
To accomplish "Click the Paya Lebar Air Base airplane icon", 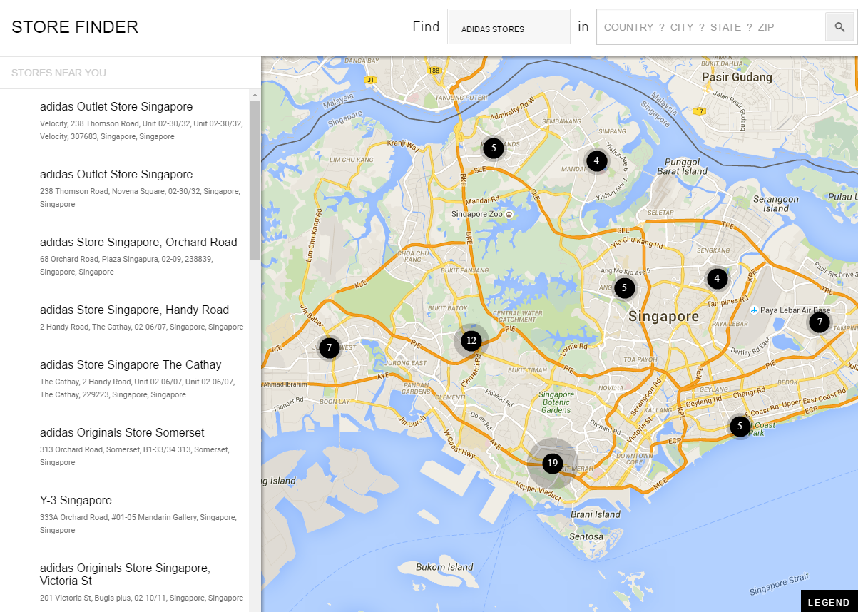I will [754, 310].
